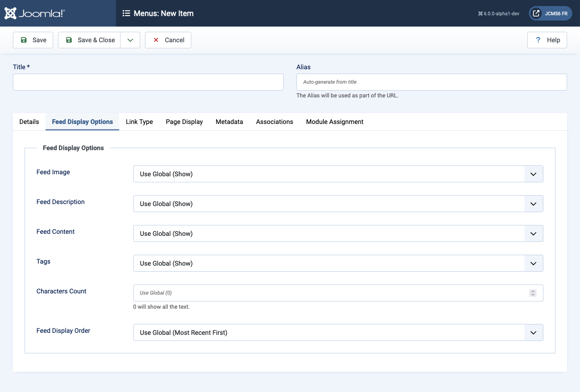The width and height of the screenshot is (580, 392).
Task: Click the Characters Count label
Action: point(61,291)
